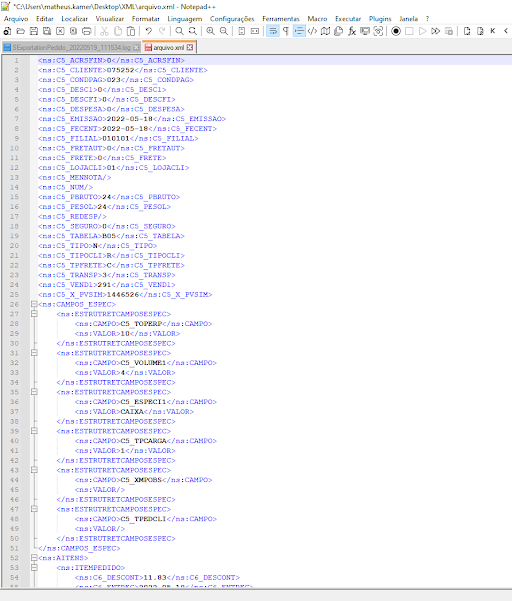Start macro recording with the record icon
The width and height of the screenshot is (512, 601).
[x=396, y=31]
